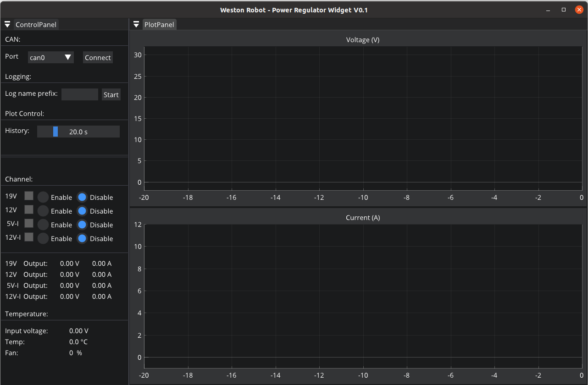Toggle the 12V channel checkbox
Viewport: 588px width, 385px height.
pyautogui.click(x=29, y=209)
